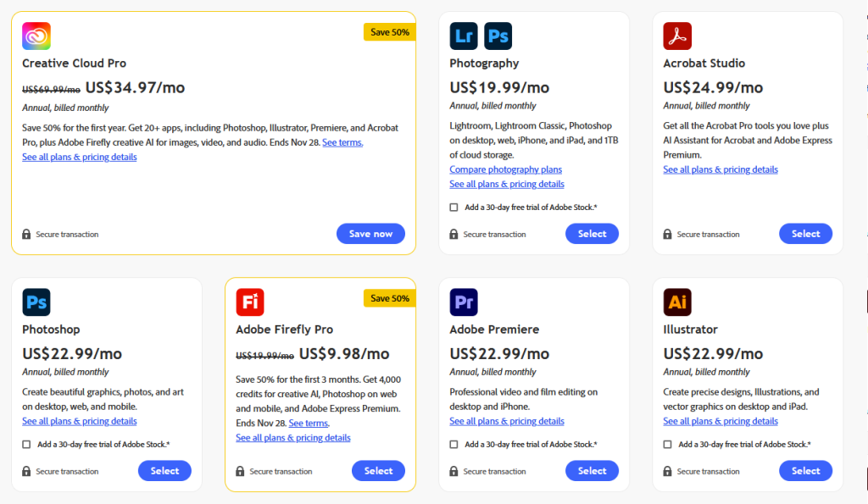Click the US$24.99/mo Acrobat Studio price
Screen dimensions: 868x504
pos(713,87)
